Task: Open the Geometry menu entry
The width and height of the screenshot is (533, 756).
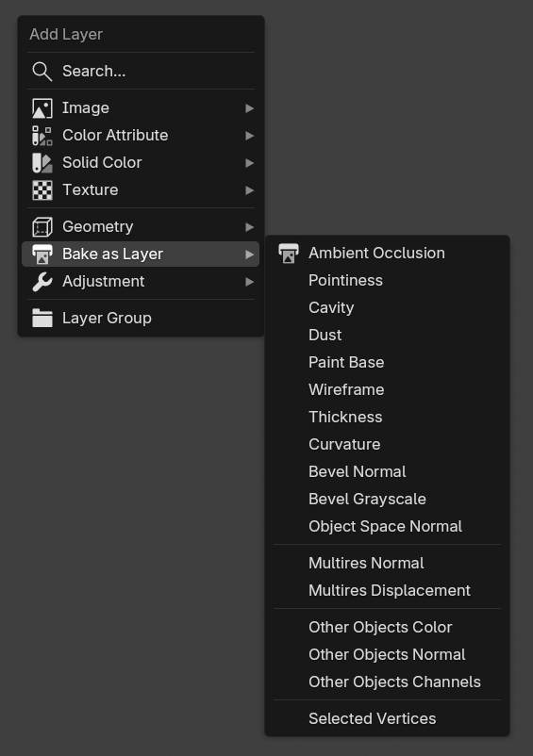Action: tap(141, 226)
